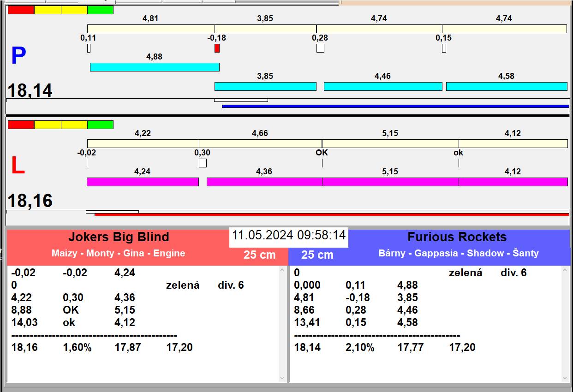The height and width of the screenshot is (392, 573).
Task: Select the 0,28 pass marker box in lane P
Action: click(320, 48)
